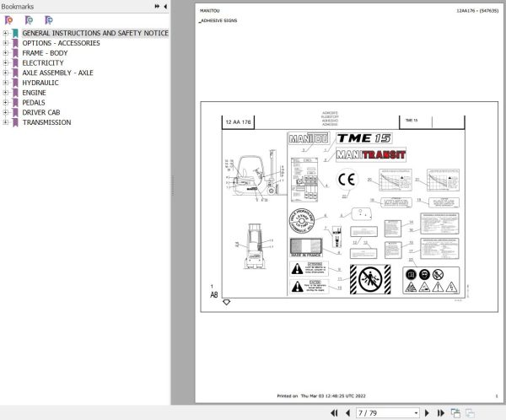Expand AXLE ASSEMBLY - AXLE node
506x420 pixels.
coord(5,73)
